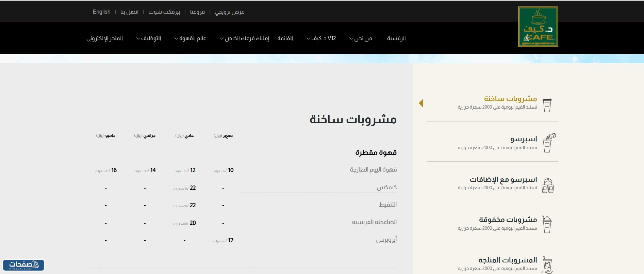Click the dr.CAFE logo
644x274 pixels.
[x=538, y=27]
